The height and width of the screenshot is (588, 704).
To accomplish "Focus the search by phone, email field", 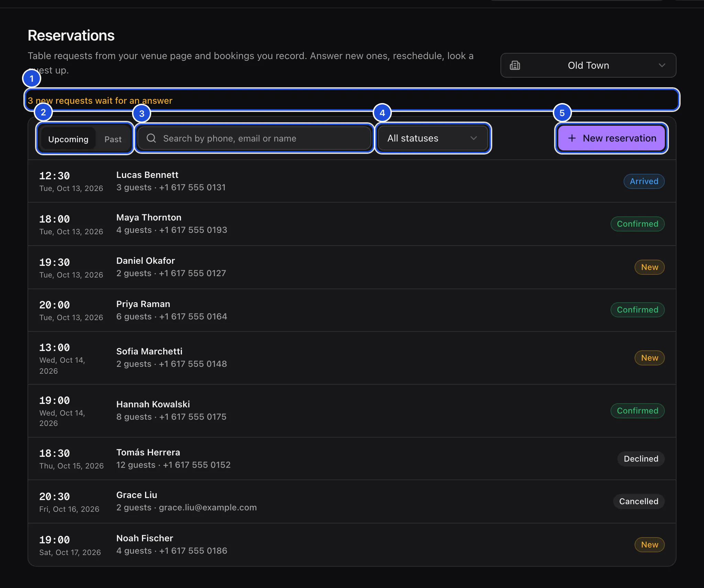I will 254,138.
